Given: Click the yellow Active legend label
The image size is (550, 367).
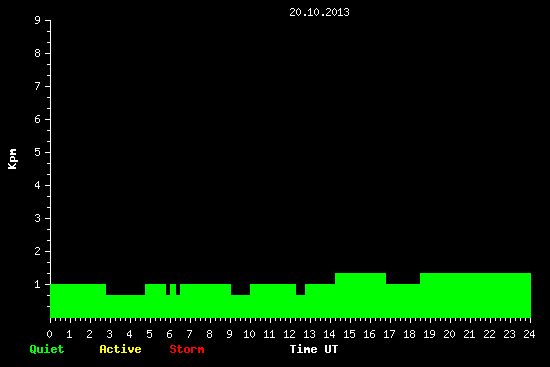Looking at the screenshot, I should (120, 349).
